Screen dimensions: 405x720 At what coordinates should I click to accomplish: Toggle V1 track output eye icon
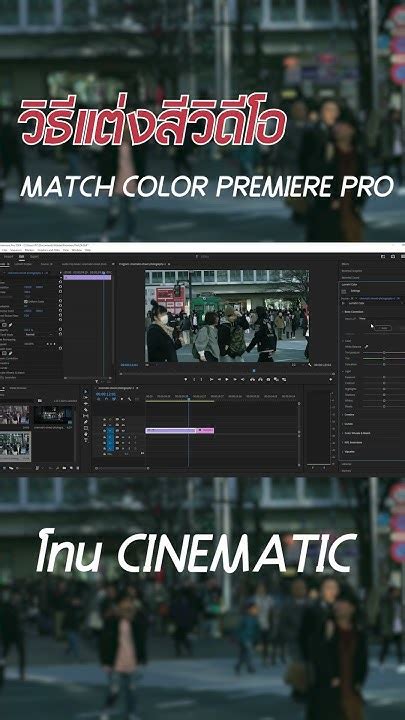coord(123,430)
